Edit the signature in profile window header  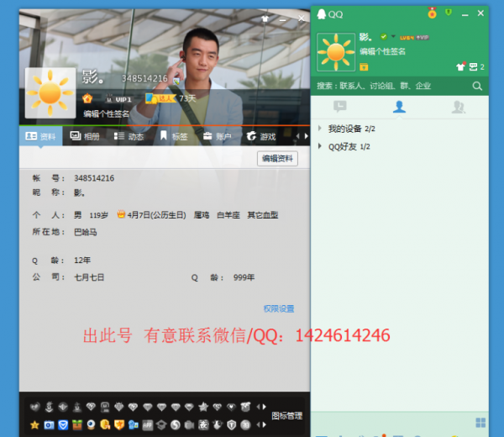pyautogui.click(x=106, y=113)
